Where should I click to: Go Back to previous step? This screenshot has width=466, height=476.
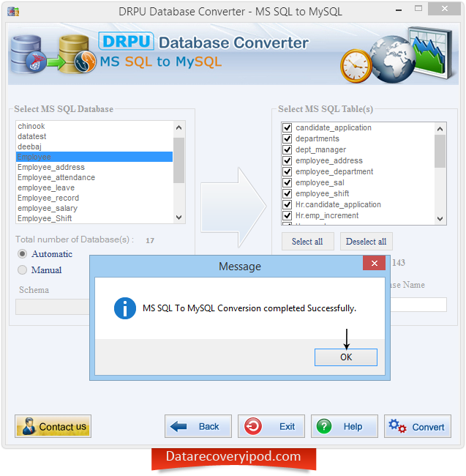pyautogui.click(x=198, y=426)
